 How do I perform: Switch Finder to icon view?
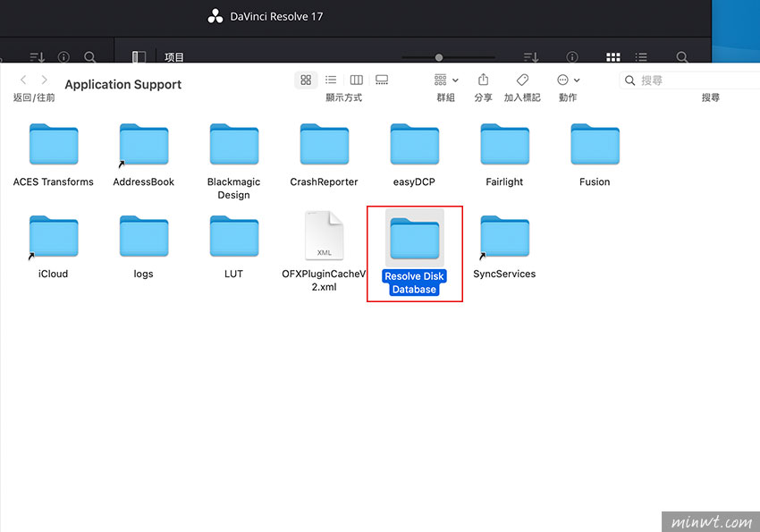(306, 80)
